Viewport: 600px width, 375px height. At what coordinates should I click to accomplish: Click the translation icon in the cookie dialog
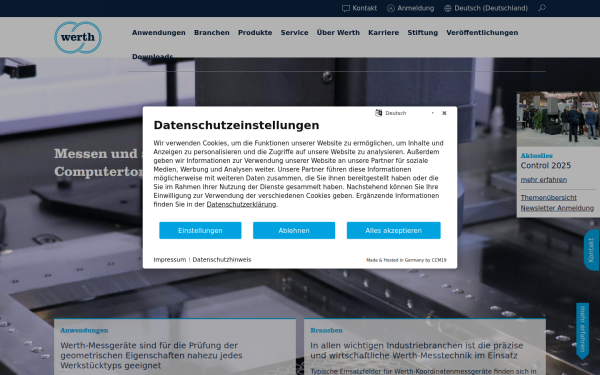click(378, 113)
